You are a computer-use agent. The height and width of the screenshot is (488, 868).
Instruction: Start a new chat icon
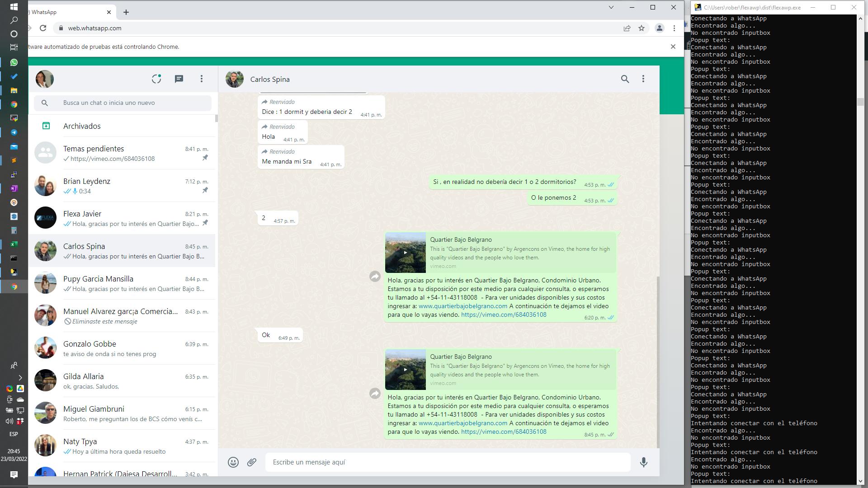[x=179, y=79]
